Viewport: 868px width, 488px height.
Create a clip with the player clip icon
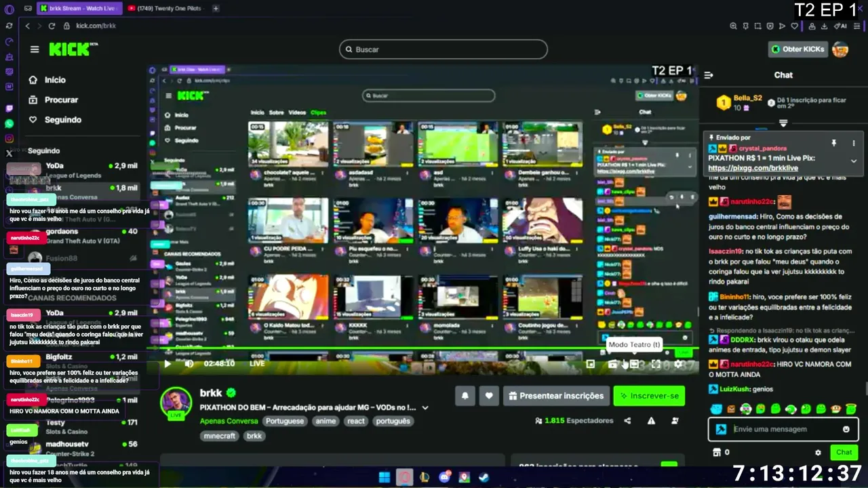coord(612,364)
